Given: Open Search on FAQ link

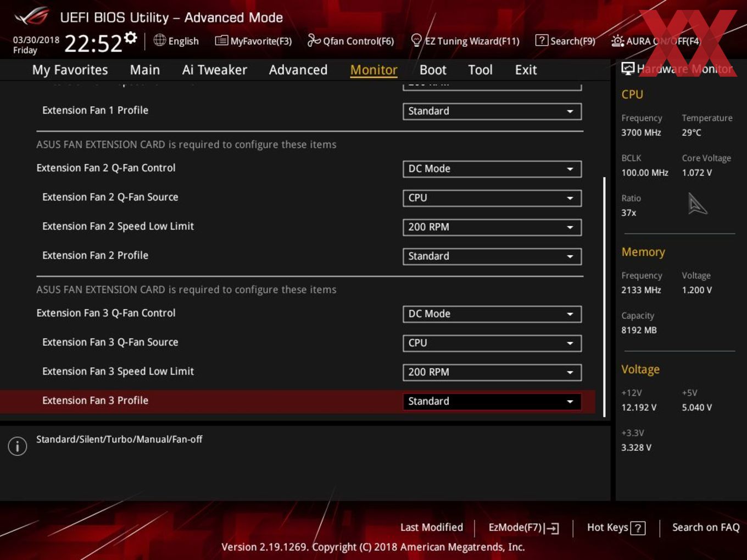Looking at the screenshot, I should tap(706, 527).
